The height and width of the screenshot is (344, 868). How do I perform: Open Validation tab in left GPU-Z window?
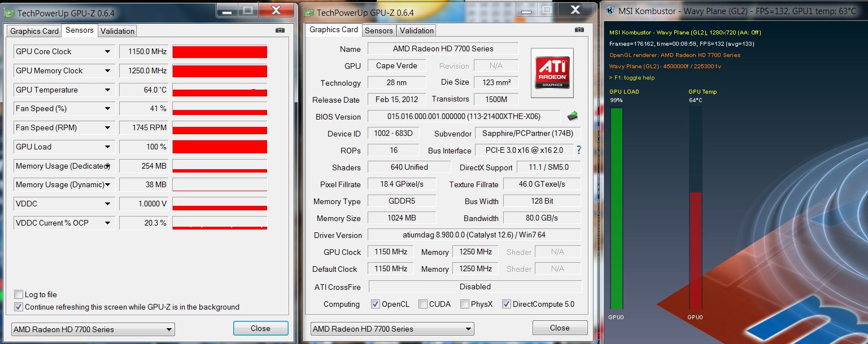[x=117, y=31]
